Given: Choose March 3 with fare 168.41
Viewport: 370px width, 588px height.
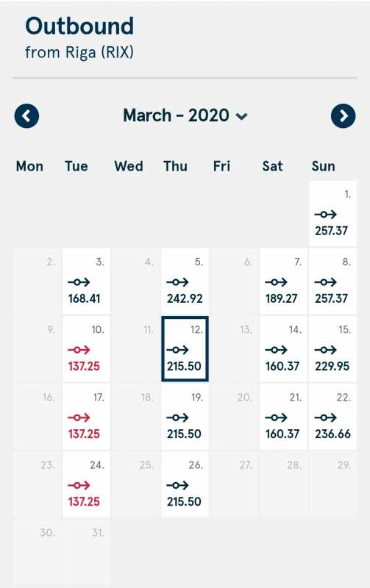Looking at the screenshot, I should coord(86,281).
